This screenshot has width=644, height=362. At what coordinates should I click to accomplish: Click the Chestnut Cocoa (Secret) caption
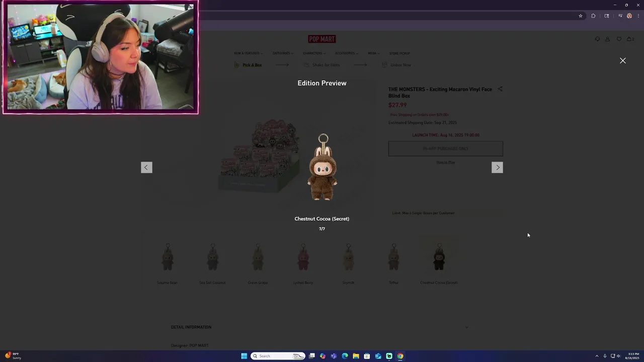pyautogui.click(x=322, y=219)
